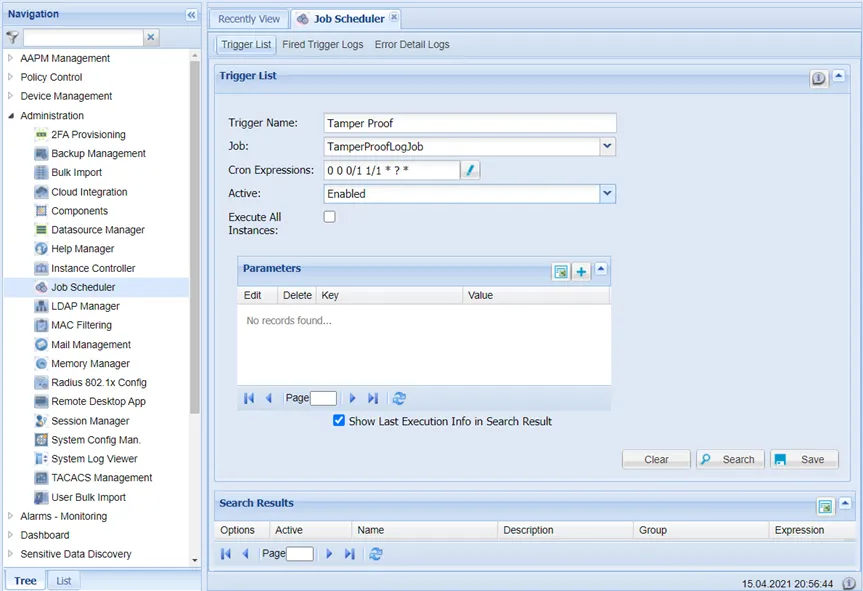Save the trigger
This screenshot has width=863, height=591.
click(804, 459)
